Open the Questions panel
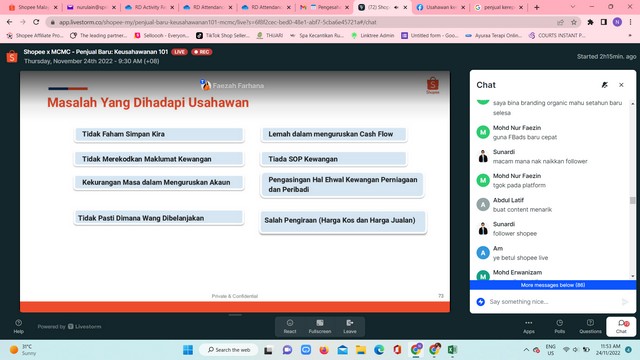The image size is (640, 360). tap(590, 327)
